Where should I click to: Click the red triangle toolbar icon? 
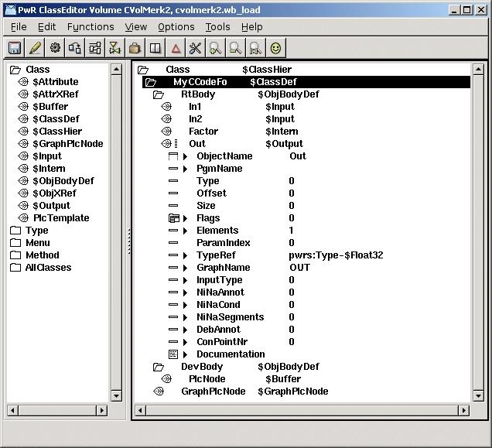(176, 48)
